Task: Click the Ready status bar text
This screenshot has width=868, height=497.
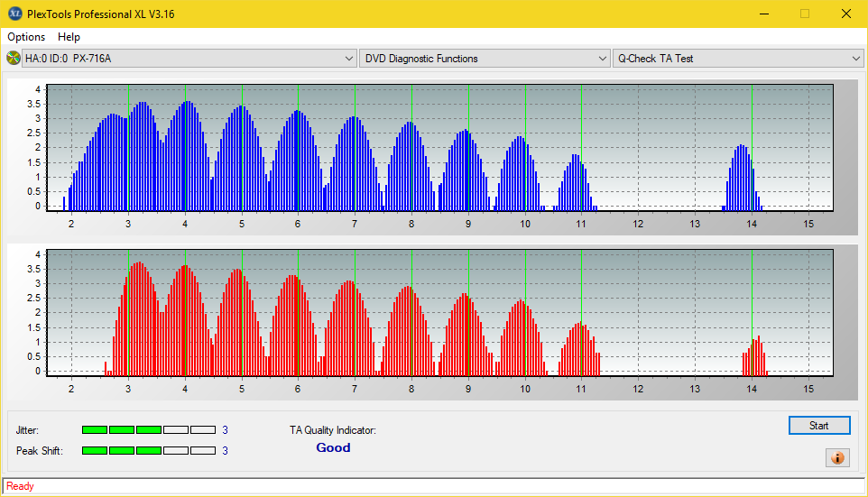Action: (x=20, y=486)
